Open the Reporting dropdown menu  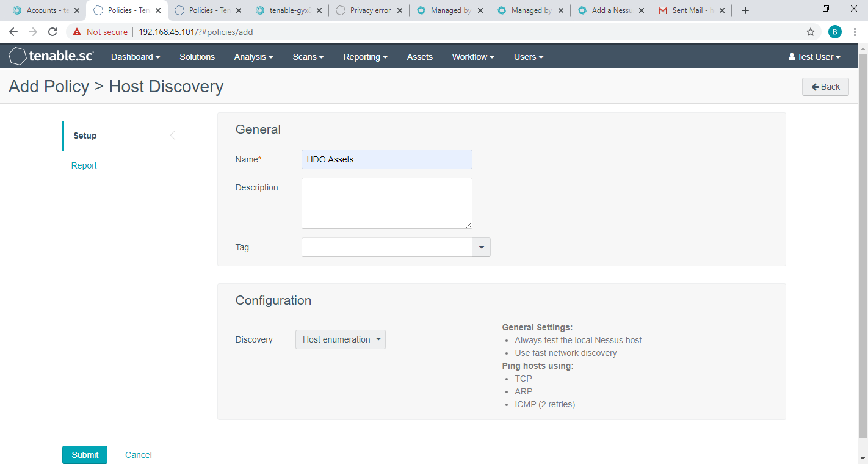click(x=366, y=57)
